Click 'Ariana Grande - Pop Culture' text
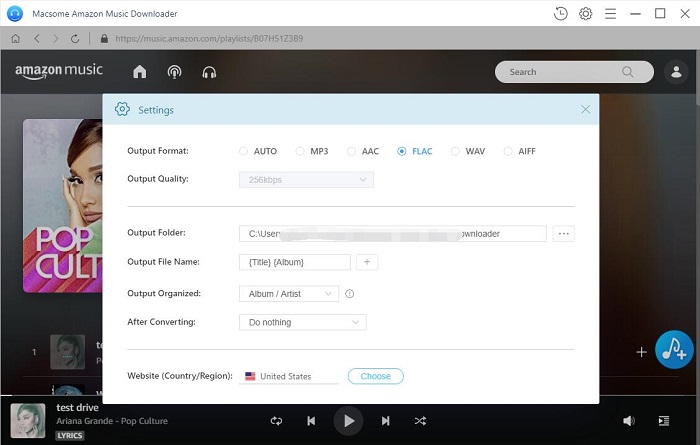Viewport: 700px width, 445px height. pos(112,421)
